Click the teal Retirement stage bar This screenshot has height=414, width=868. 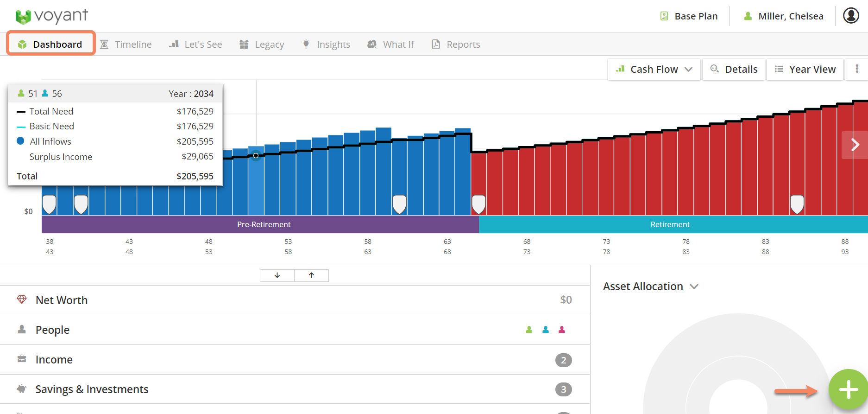(x=670, y=224)
